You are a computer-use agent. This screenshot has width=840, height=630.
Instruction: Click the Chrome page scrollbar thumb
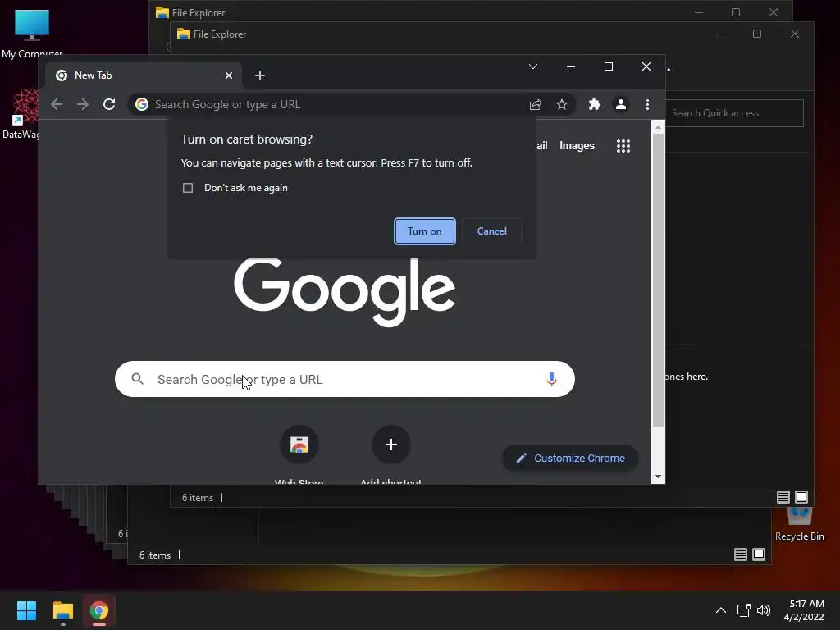point(658,280)
